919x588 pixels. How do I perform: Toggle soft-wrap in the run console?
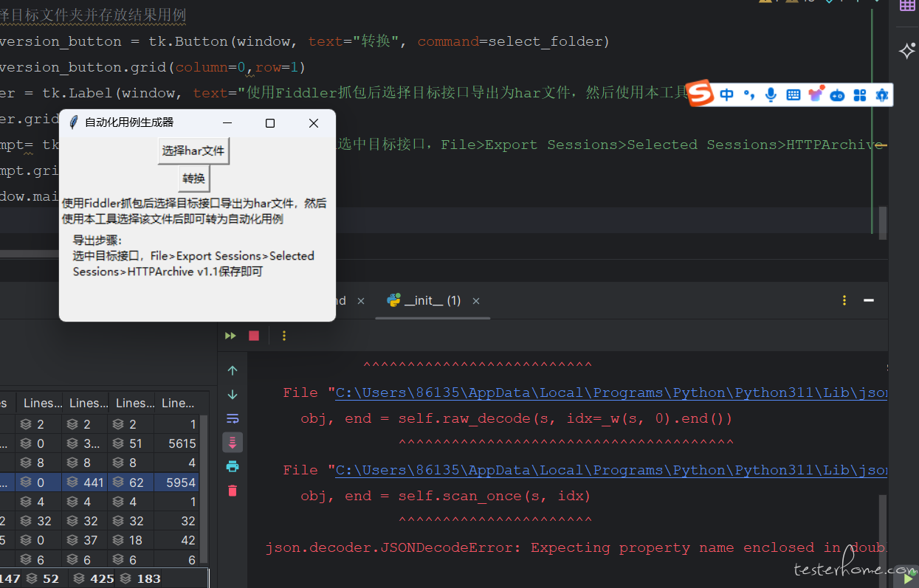point(233,418)
